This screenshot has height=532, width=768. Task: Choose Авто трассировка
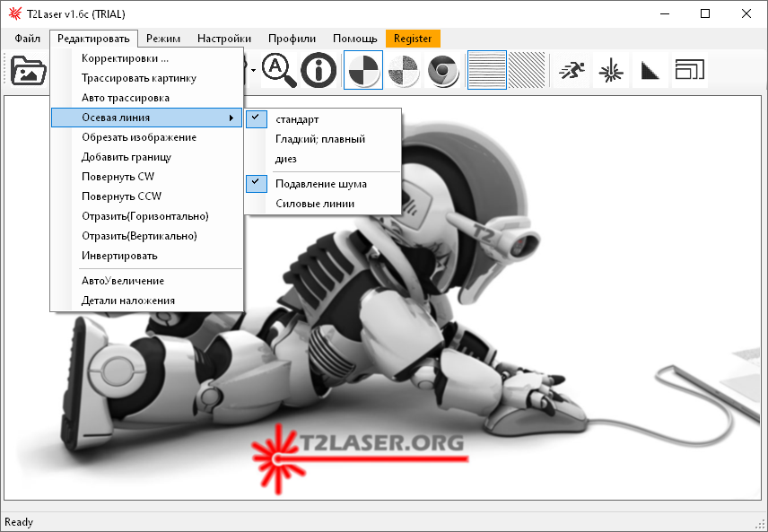[x=146, y=98]
